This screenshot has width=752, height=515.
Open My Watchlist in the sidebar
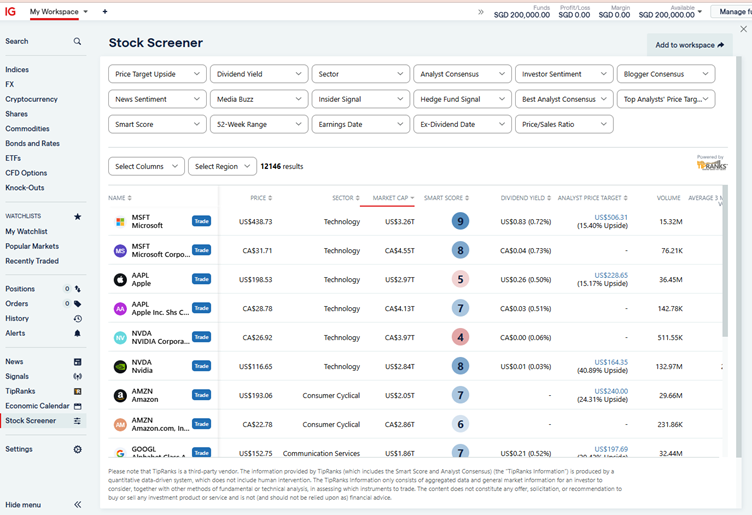[26, 232]
